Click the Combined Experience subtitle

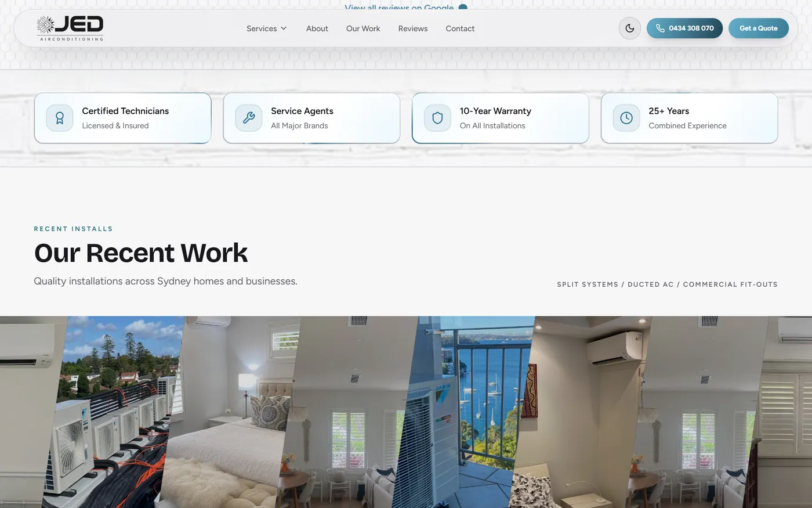tap(687, 125)
